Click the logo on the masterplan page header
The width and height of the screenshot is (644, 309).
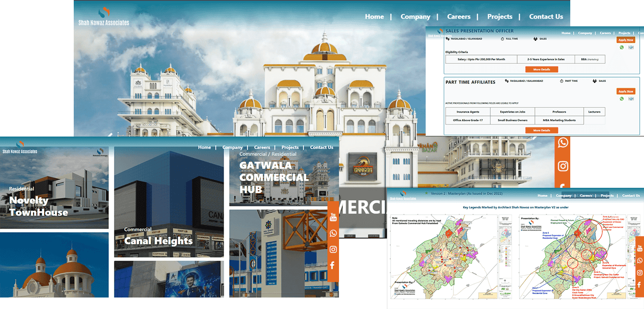(403, 195)
